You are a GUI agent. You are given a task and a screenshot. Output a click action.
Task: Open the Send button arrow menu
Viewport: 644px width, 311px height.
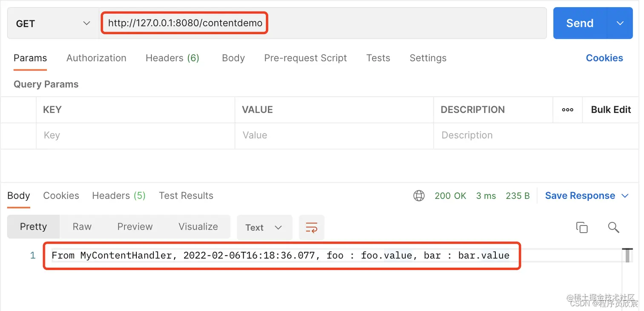click(x=620, y=23)
